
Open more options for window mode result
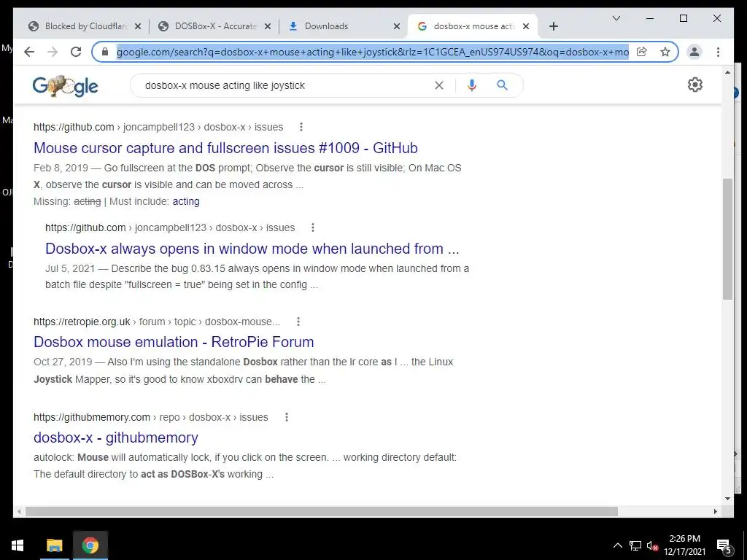[312, 227]
